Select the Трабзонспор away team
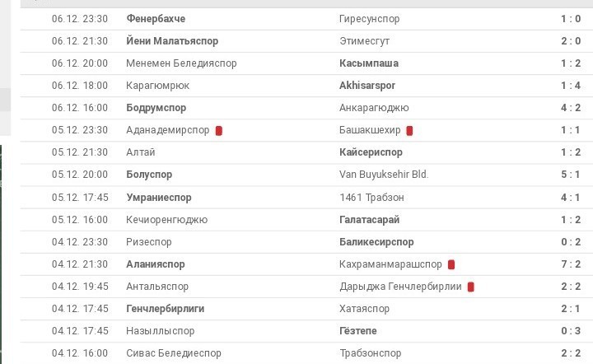Viewport: 593px width, 364px height. point(371,353)
